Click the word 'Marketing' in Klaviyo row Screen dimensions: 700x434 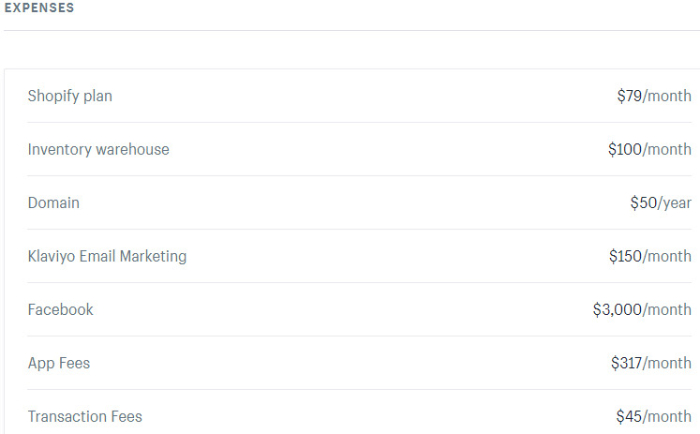click(153, 256)
